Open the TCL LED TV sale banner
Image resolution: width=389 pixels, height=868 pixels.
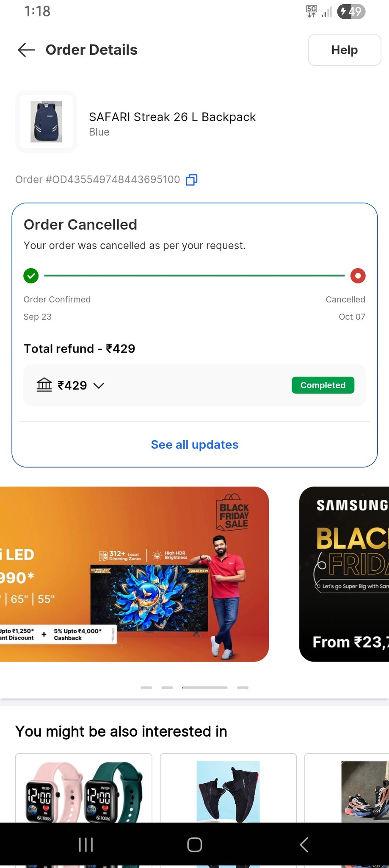[134, 574]
